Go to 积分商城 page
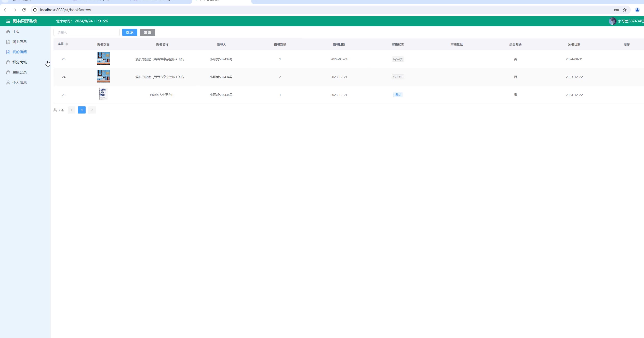The image size is (644, 338). tap(20, 62)
